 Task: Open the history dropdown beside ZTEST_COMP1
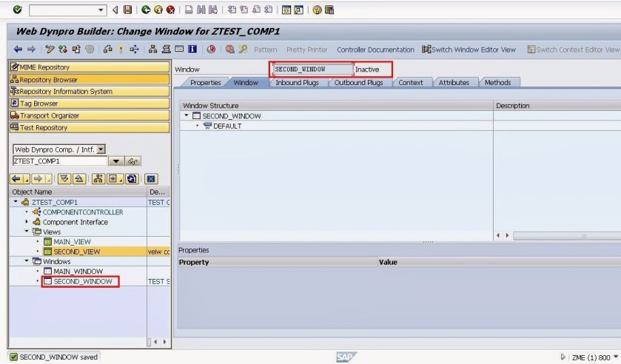[x=116, y=161]
